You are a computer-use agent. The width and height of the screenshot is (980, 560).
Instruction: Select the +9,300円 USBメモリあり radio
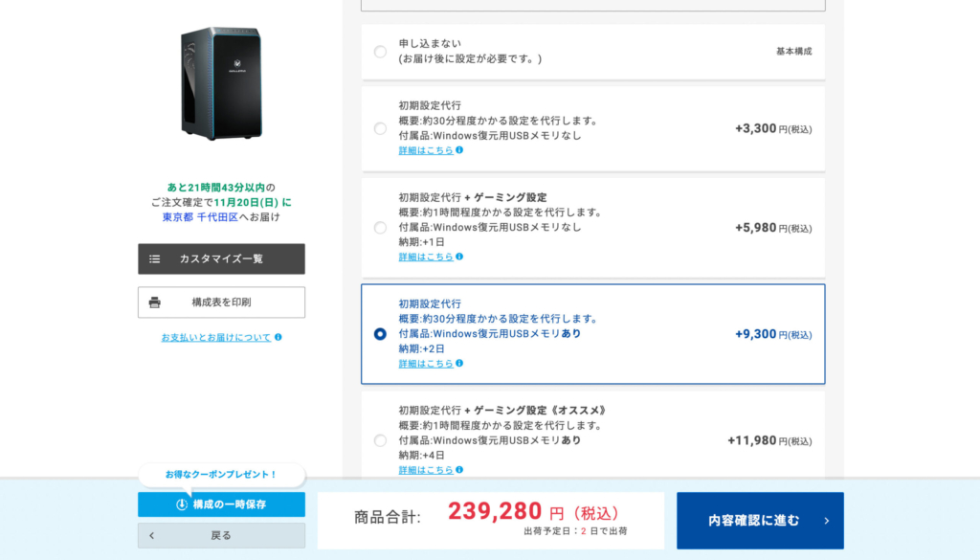click(380, 334)
